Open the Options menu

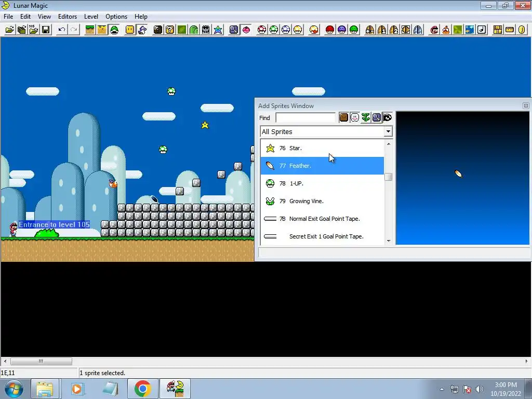(116, 17)
